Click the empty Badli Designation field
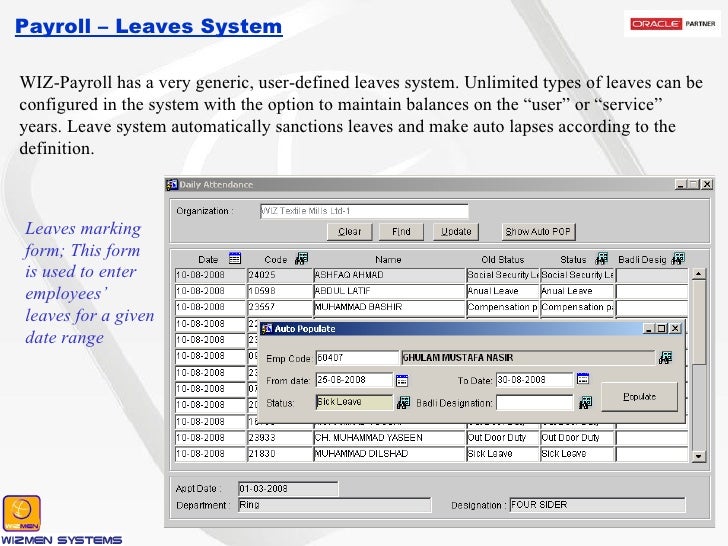 (534, 402)
